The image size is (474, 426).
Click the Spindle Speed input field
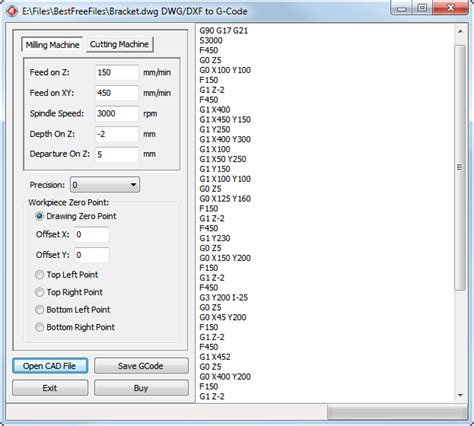(117, 114)
